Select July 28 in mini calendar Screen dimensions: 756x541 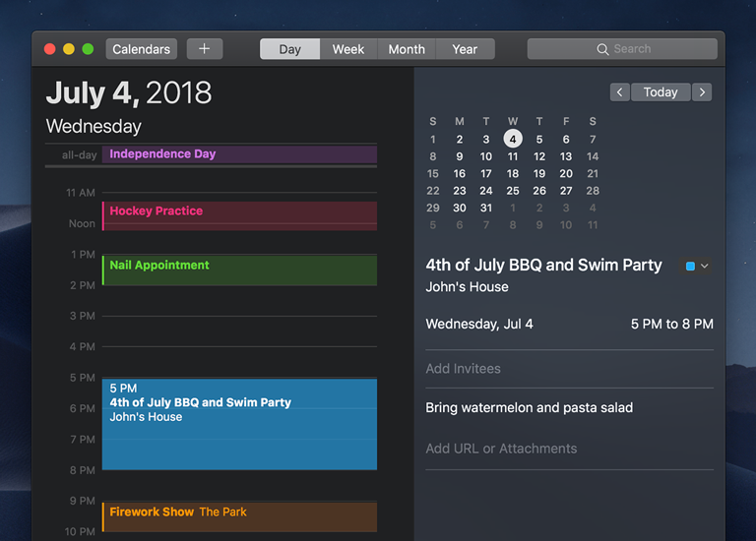[x=593, y=191]
